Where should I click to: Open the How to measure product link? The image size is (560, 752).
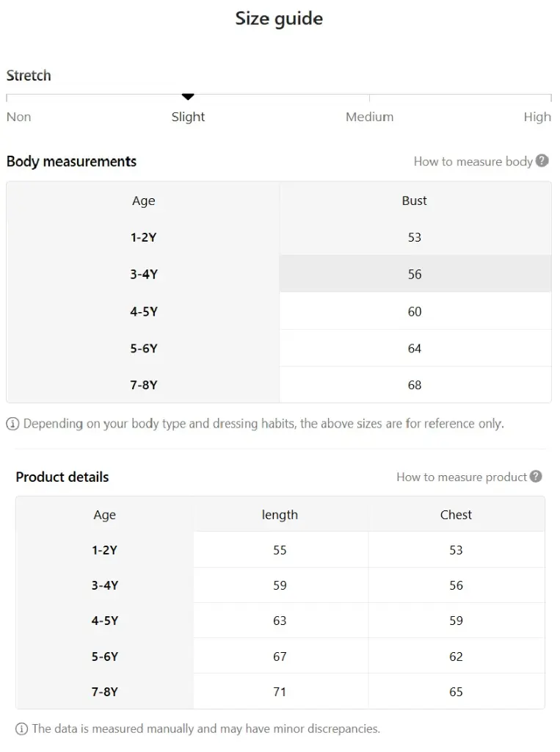(x=461, y=477)
